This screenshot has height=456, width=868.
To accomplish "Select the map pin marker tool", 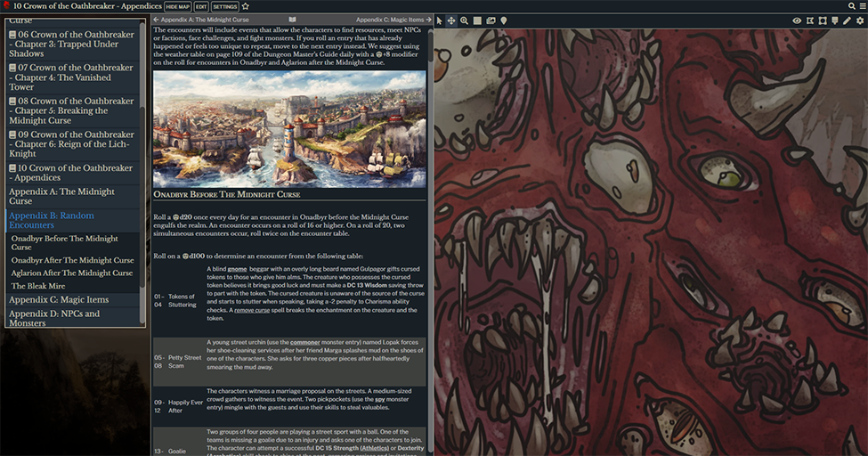I will coord(503,20).
